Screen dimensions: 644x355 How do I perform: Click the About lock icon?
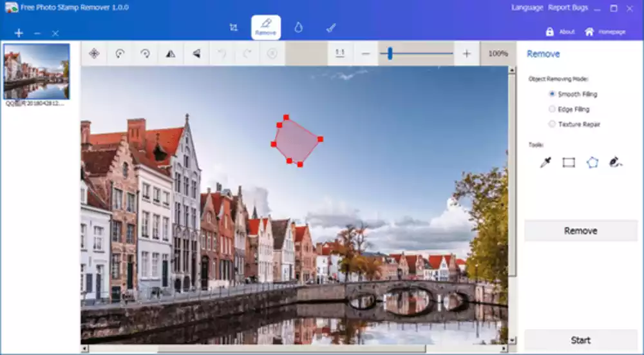click(549, 32)
